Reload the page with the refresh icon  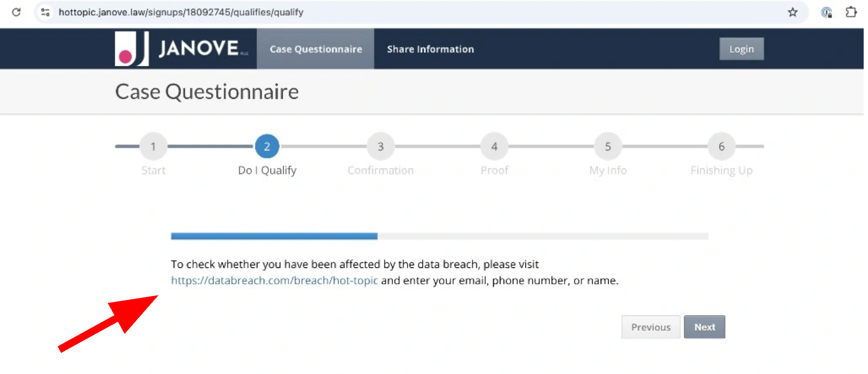coord(16,12)
